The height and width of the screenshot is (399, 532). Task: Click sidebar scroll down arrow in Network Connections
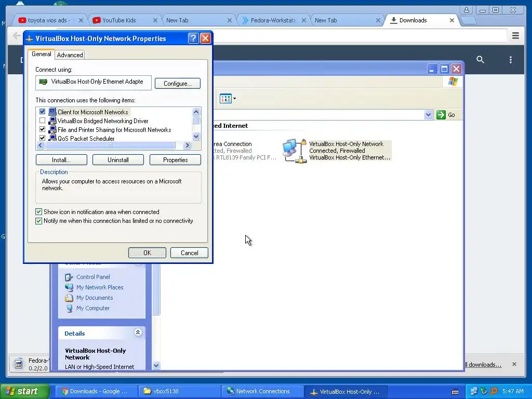[156, 365]
